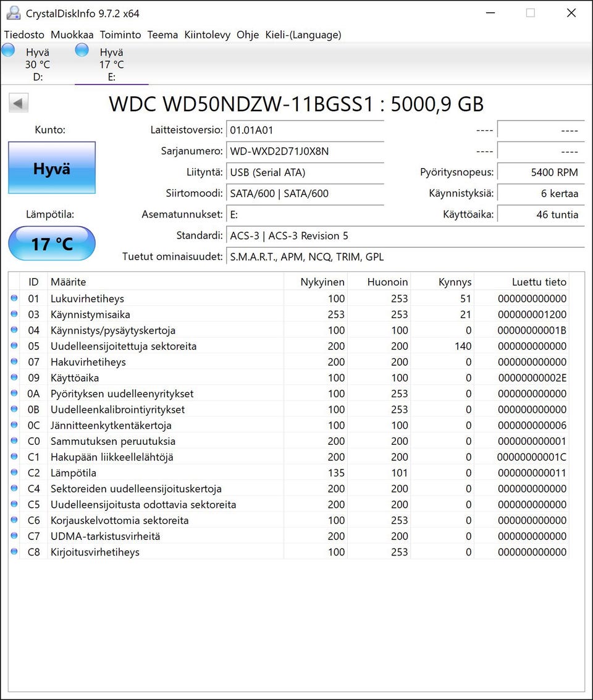Click status dot for Käynnistys/pysäytyskertoja row
Screen dimensions: 593x700
[x=14, y=330]
